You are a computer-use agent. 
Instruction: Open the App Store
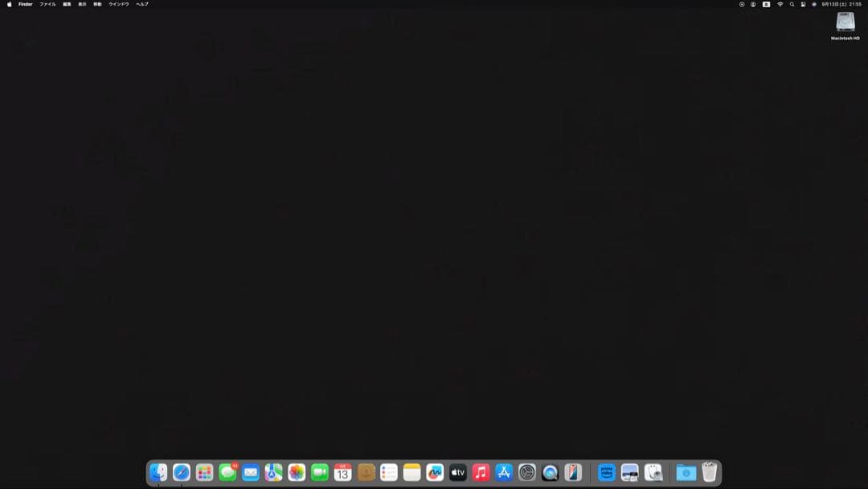click(503, 472)
